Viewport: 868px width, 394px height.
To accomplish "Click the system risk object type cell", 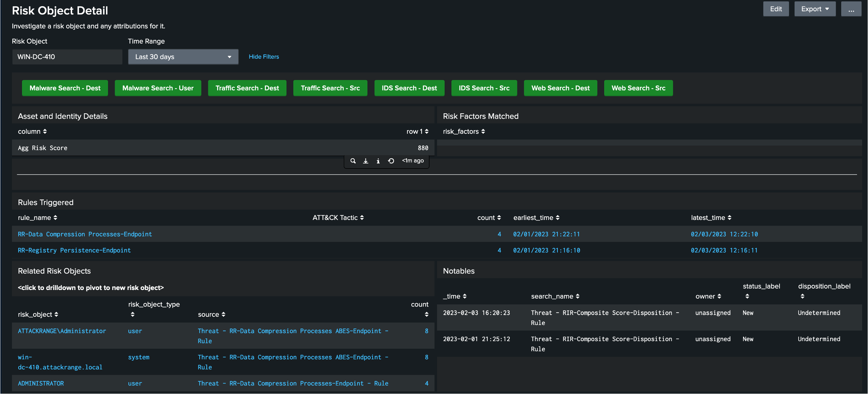I will point(139,357).
